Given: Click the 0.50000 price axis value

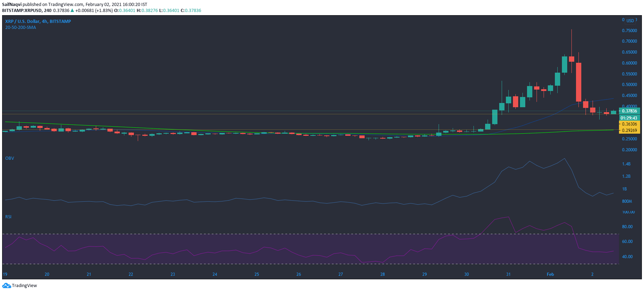Looking at the screenshot, I should pos(630,85).
